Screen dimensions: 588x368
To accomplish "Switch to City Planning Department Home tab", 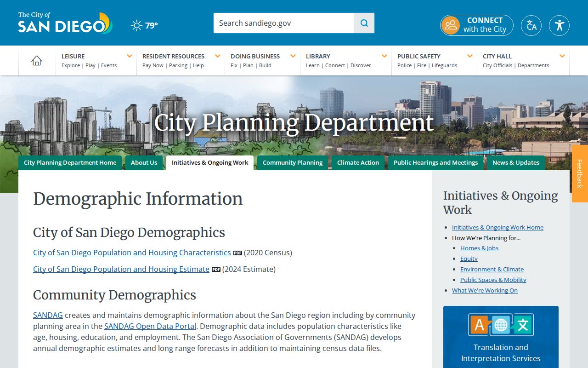I will tap(70, 163).
